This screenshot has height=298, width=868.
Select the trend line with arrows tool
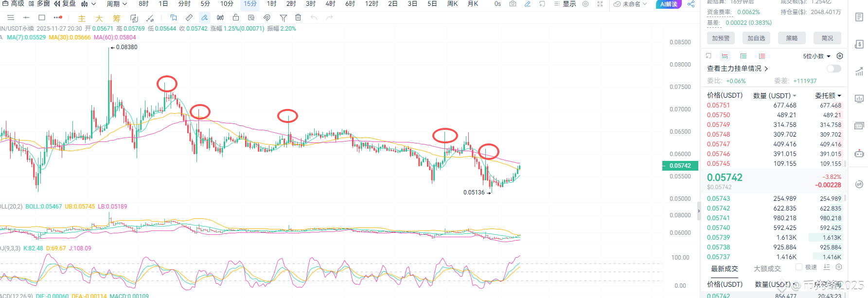pos(150,18)
